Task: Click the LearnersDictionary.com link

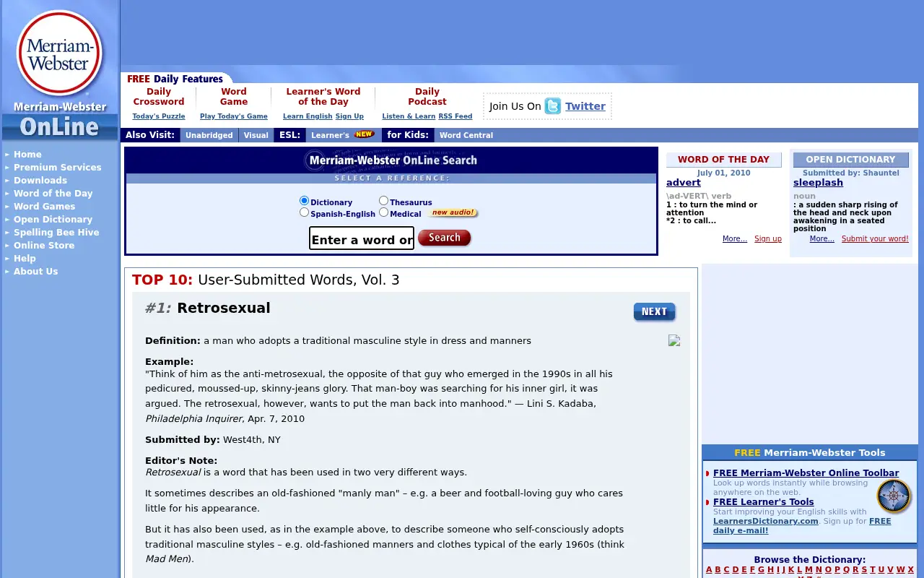Action: point(766,521)
